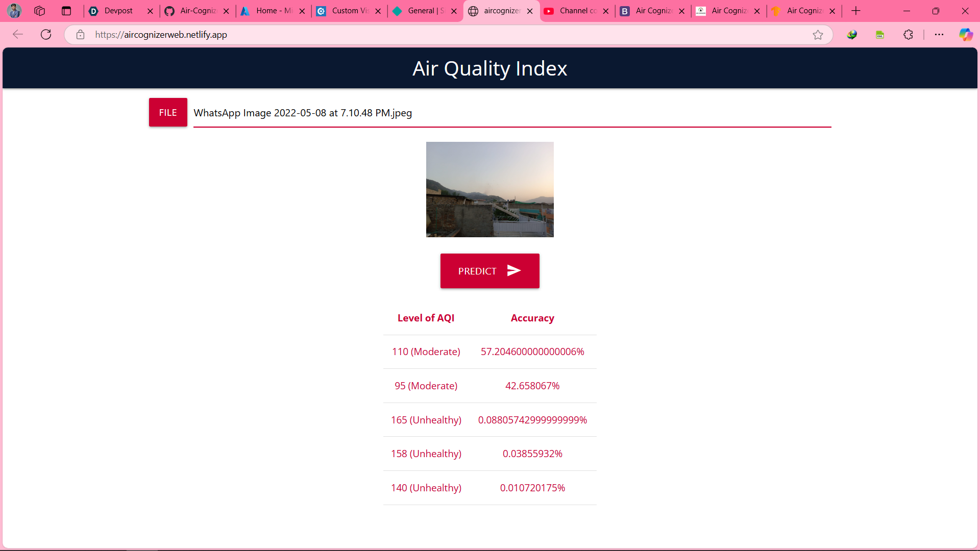This screenshot has height=551, width=980.
Task: Click the back navigation arrow
Action: [x=18, y=35]
